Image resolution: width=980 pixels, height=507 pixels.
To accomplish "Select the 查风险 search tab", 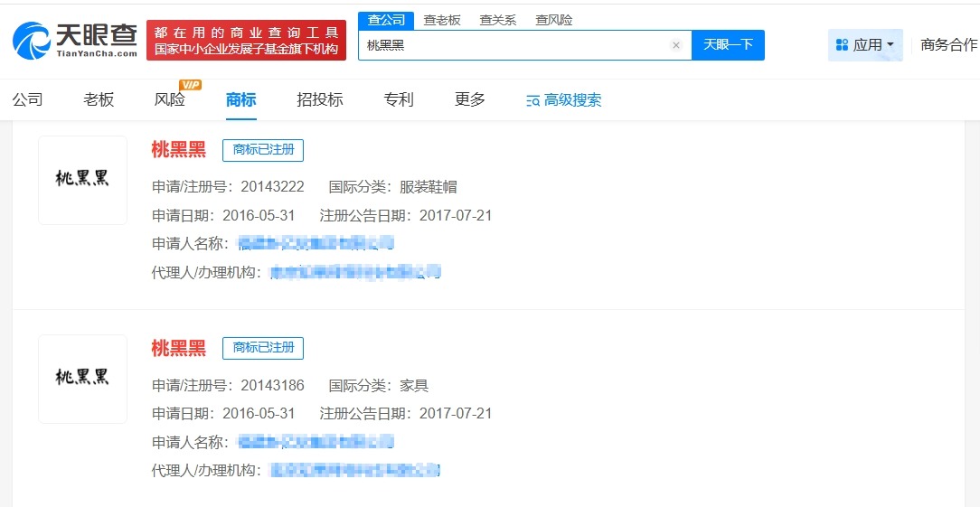I will 554,20.
